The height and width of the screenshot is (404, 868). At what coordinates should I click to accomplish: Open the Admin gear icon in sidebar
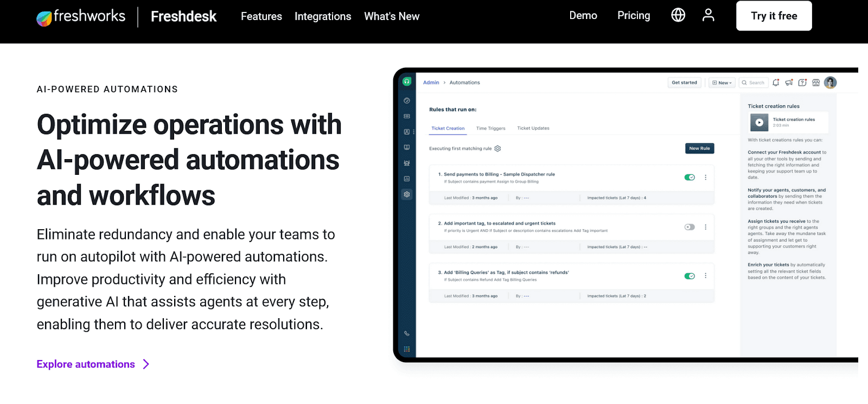click(407, 194)
